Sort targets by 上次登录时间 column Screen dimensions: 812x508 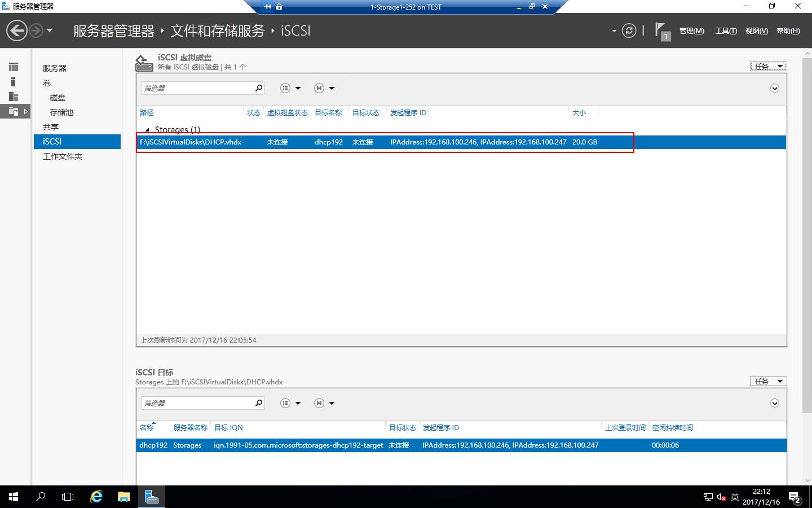(x=625, y=428)
